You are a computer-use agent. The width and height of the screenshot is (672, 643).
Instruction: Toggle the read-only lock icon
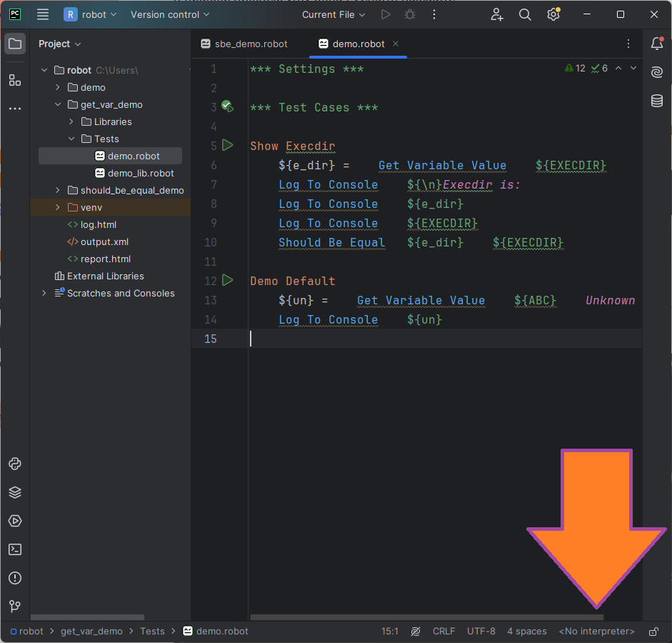(653, 632)
